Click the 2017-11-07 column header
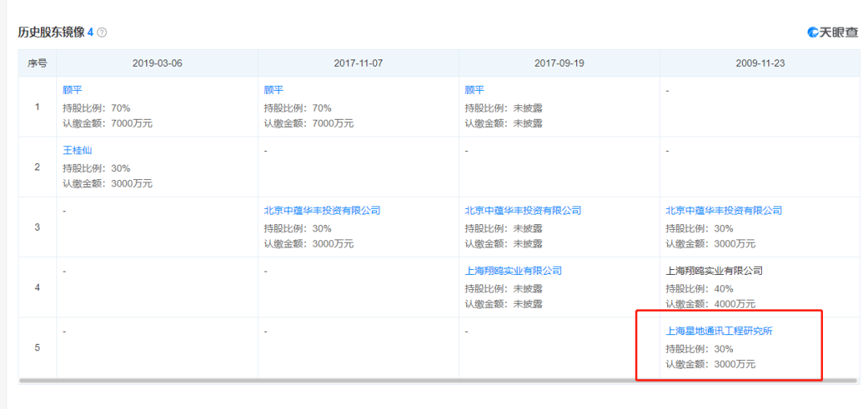The width and height of the screenshot is (868, 409). (x=358, y=63)
